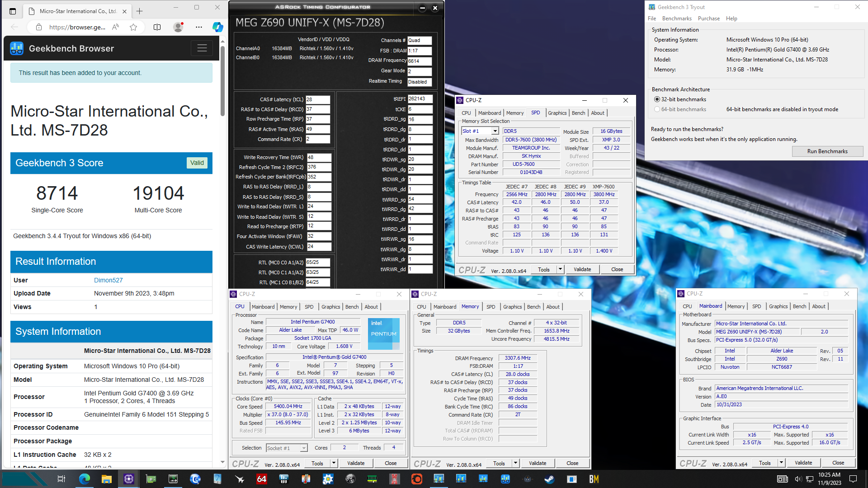Open File Explorer from the taskbar
This screenshot has height=488, width=868.
click(106, 479)
